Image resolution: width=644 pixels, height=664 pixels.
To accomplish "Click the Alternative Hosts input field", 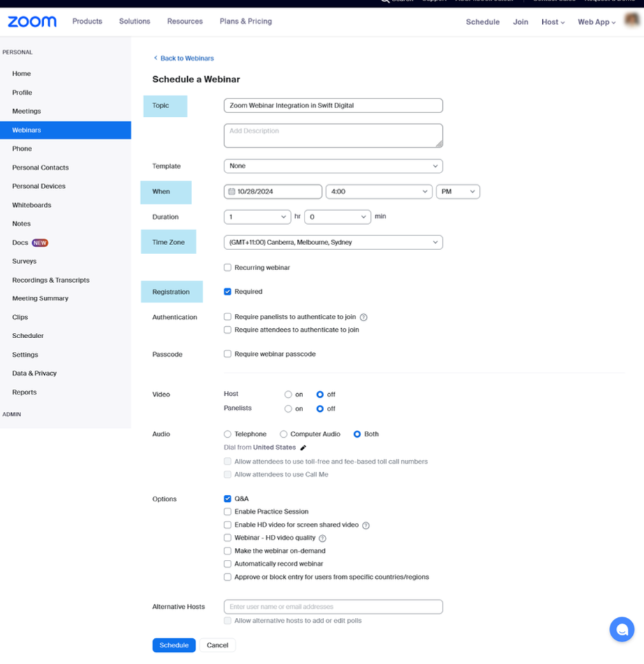I will pos(333,607).
